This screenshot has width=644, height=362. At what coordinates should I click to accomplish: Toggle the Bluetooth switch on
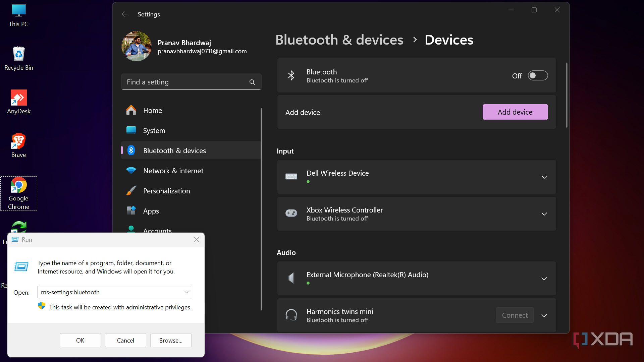[537, 76]
